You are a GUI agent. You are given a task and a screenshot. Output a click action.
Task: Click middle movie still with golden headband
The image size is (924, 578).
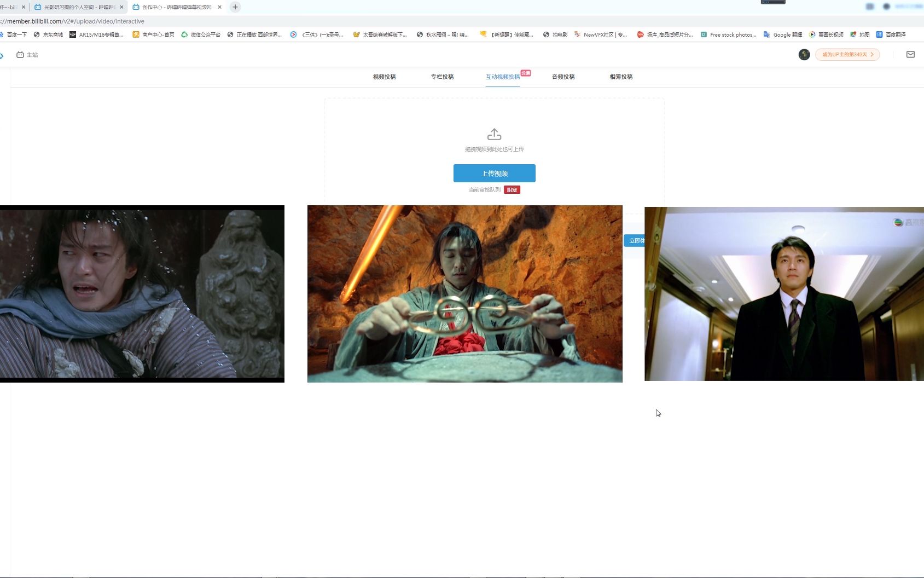(465, 294)
